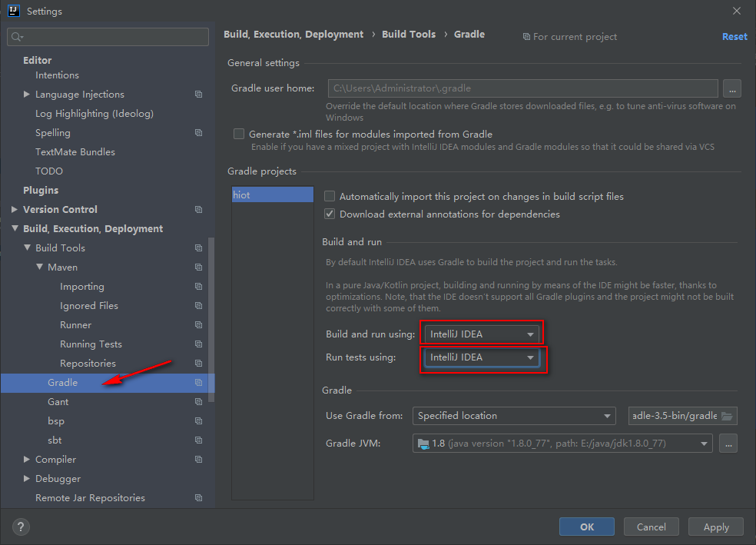Viewport: 756px width, 545px height.
Task: Expand the Compiler tree node
Action: coord(27,459)
